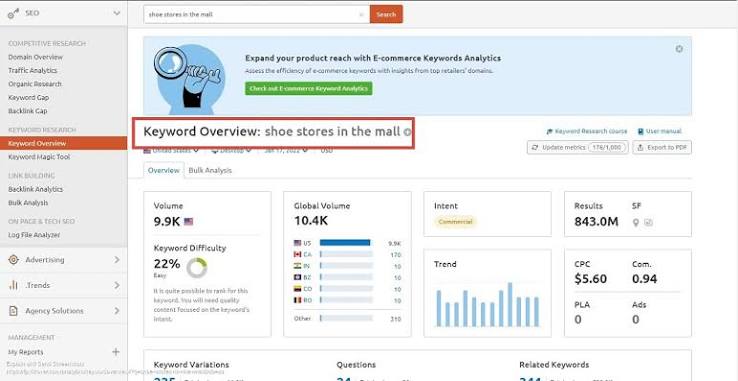This screenshot has width=738, height=381.
Task: Click the Questions heading
Action: point(356,365)
